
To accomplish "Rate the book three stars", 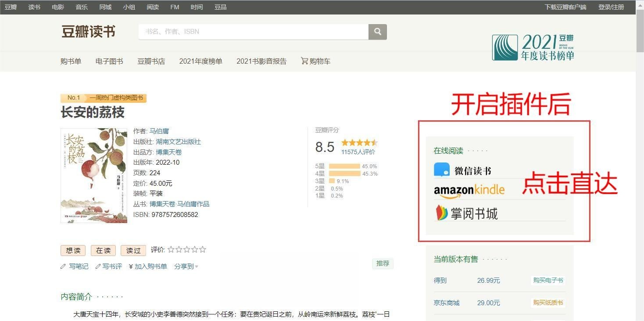I will (187, 249).
